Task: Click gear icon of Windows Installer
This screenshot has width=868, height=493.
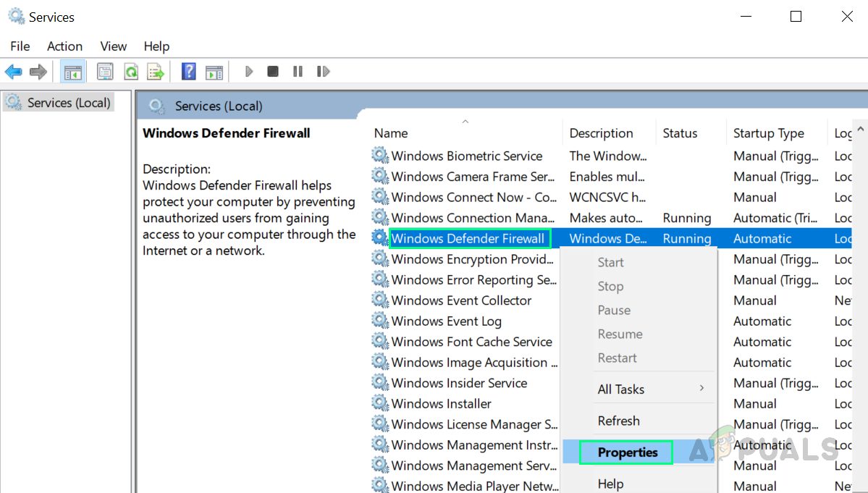Action: click(x=380, y=403)
